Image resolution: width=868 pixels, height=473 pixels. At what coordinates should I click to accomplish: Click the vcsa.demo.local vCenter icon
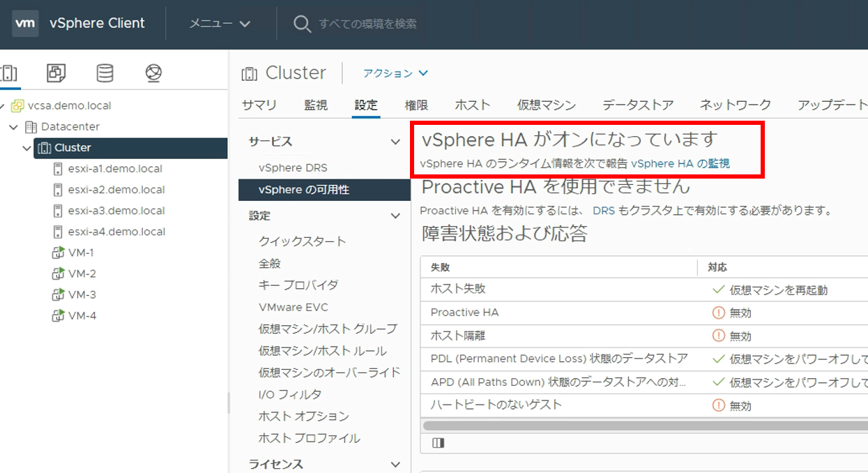[18, 106]
